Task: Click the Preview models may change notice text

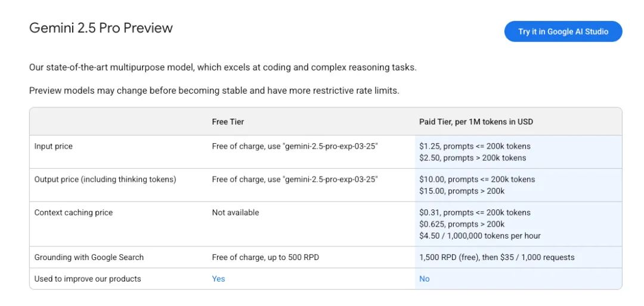Action: (x=214, y=91)
